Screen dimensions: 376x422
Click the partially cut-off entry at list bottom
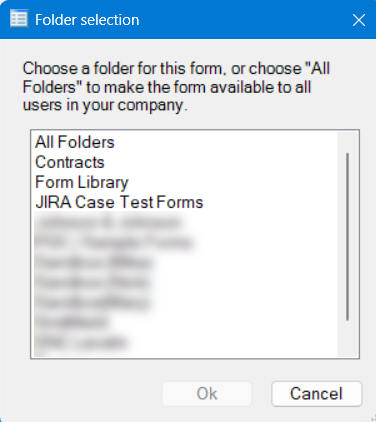[x=40, y=354]
